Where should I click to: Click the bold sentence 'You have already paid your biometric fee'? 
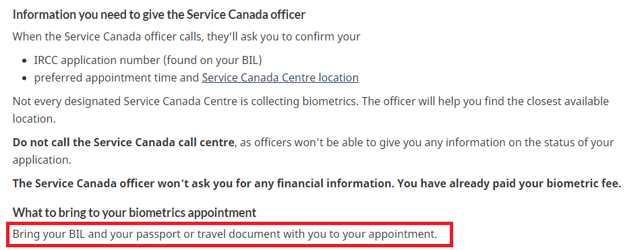coord(509,183)
